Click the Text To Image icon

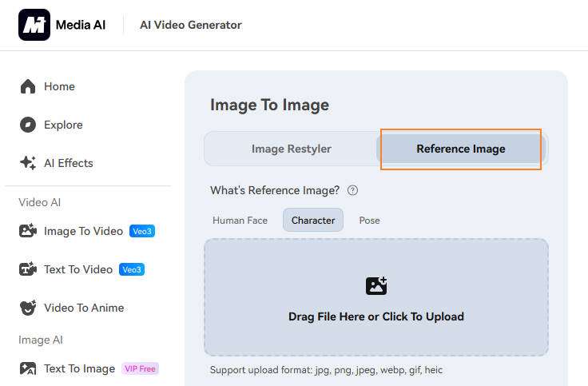(28, 368)
